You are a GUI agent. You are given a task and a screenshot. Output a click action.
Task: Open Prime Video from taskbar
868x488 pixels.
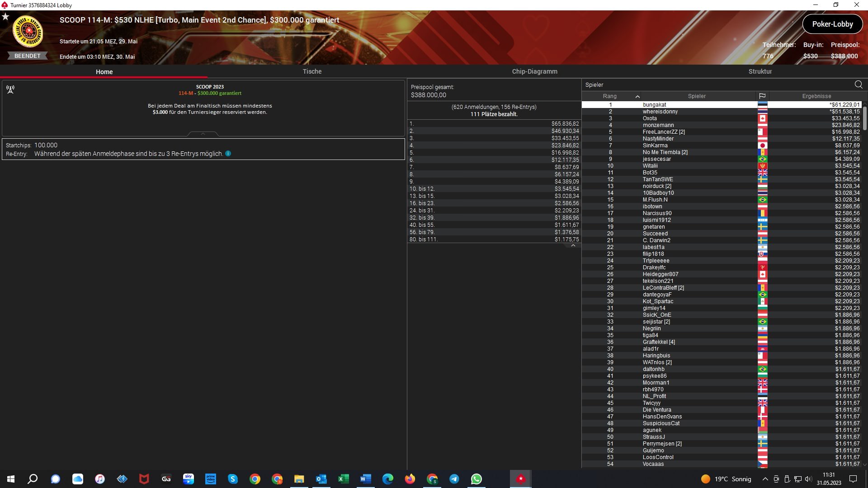tap(211, 479)
